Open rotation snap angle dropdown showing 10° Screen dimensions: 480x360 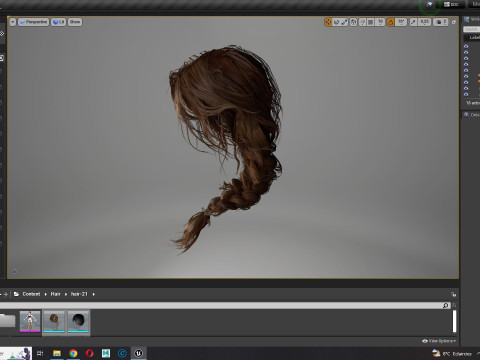pyautogui.click(x=401, y=22)
